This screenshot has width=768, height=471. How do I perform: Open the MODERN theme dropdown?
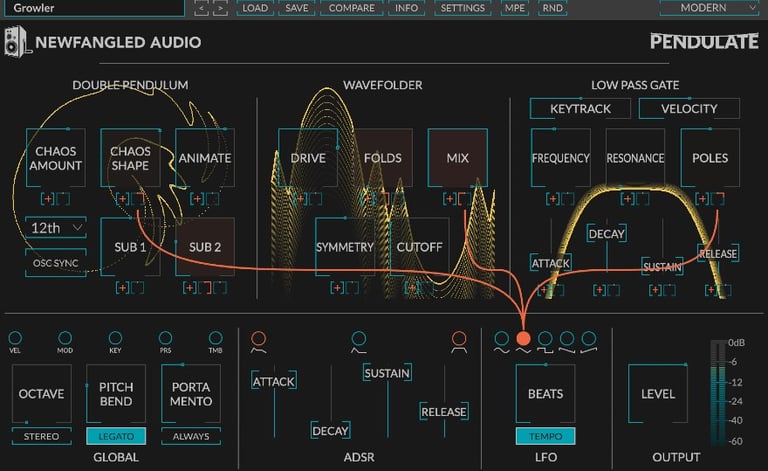click(709, 8)
